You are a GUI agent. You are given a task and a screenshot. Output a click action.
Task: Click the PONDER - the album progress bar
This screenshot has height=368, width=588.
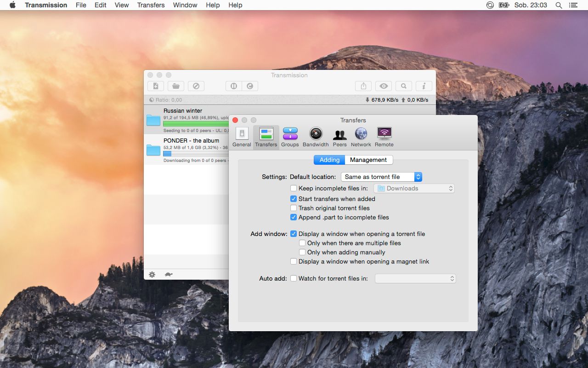[x=196, y=154]
